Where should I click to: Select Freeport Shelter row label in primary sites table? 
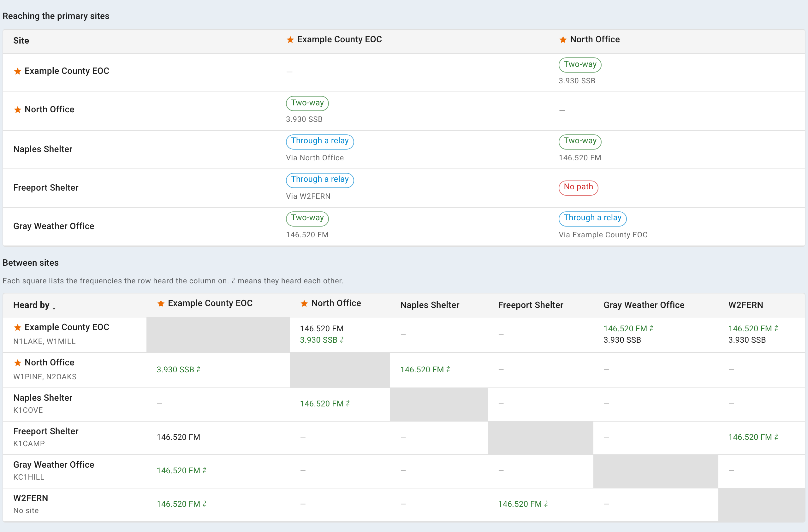tap(46, 188)
